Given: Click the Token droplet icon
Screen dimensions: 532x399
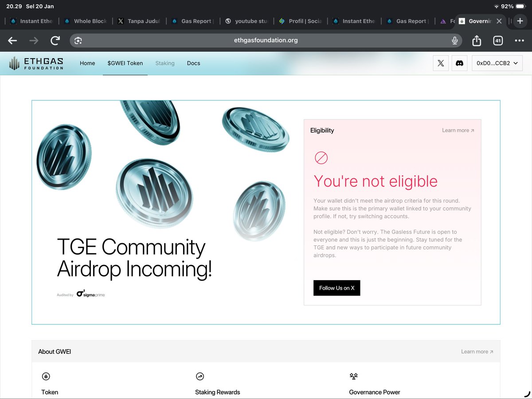Looking at the screenshot, I should tap(46, 376).
